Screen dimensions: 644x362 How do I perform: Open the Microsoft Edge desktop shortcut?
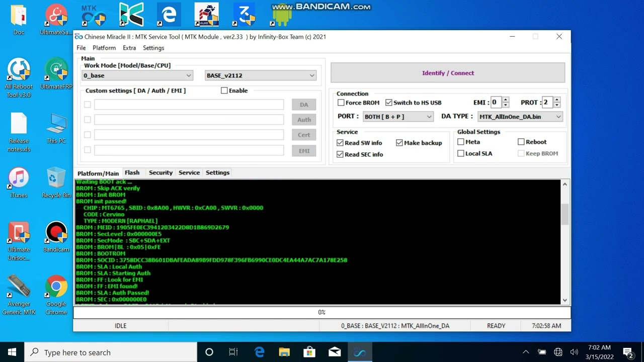169,15
